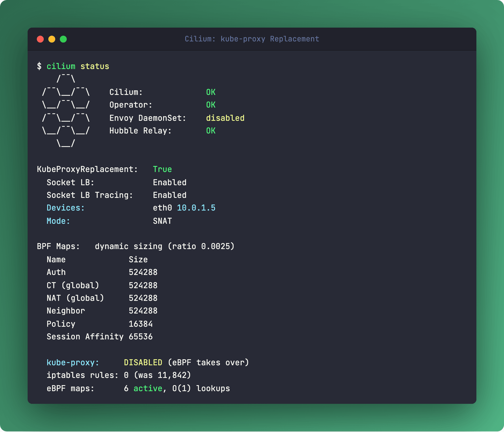This screenshot has width=504, height=432.
Task: Click the yellow minimize window button
Action: (52, 39)
